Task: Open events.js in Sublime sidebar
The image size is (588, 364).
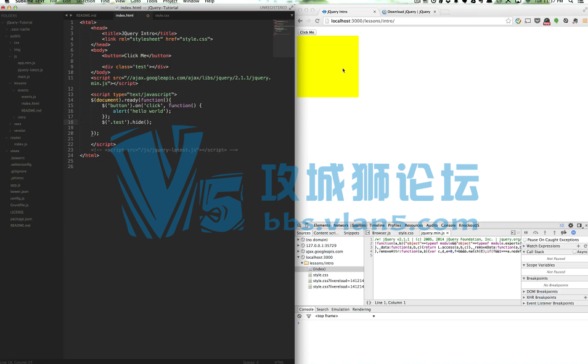Action: [x=29, y=97]
